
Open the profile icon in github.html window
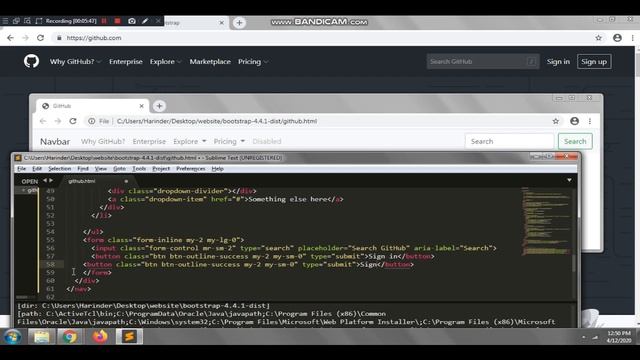(x=574, y=121)
